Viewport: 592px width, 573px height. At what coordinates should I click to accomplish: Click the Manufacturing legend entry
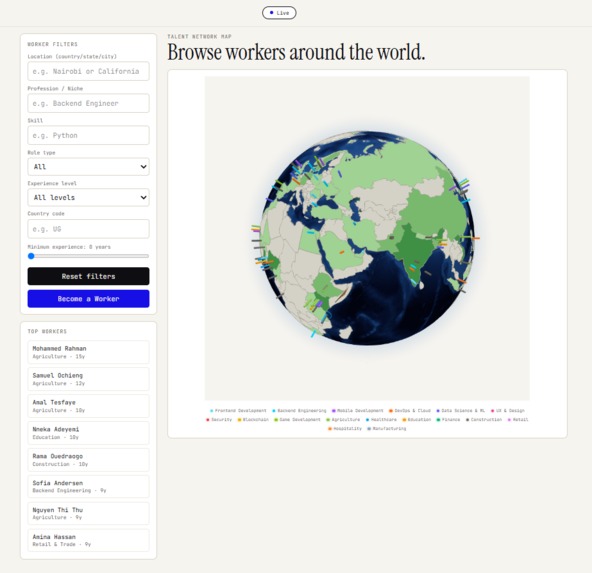click(x=387, y=428)
